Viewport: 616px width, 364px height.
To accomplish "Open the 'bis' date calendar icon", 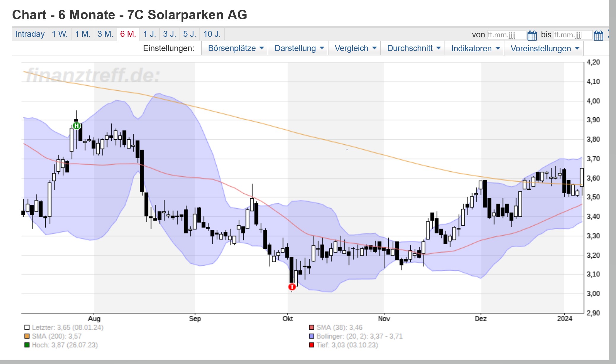I will pyautogui.click(x=598, y=35).
